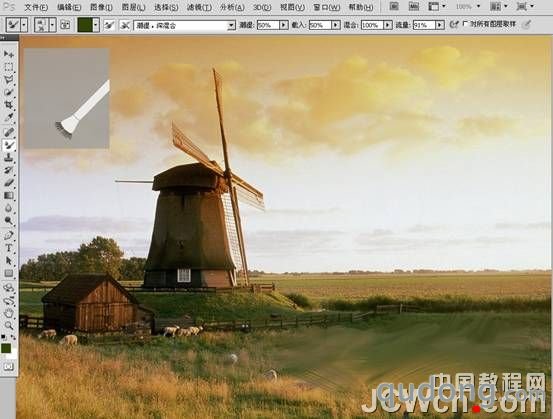553x419 pixels.
Task: Launch Mini Bridge from application bar
Action: click(413, 6)
